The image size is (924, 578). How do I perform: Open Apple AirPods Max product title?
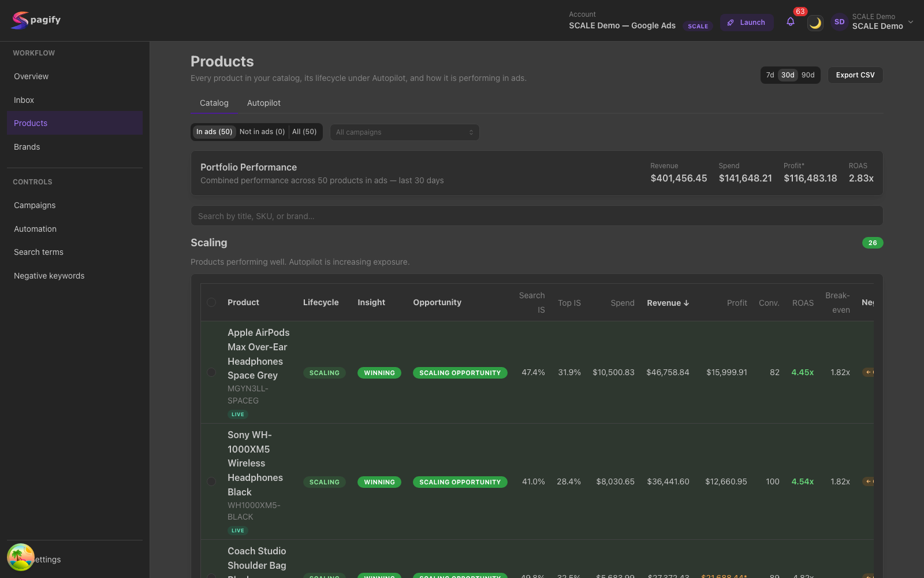point(259,354)
